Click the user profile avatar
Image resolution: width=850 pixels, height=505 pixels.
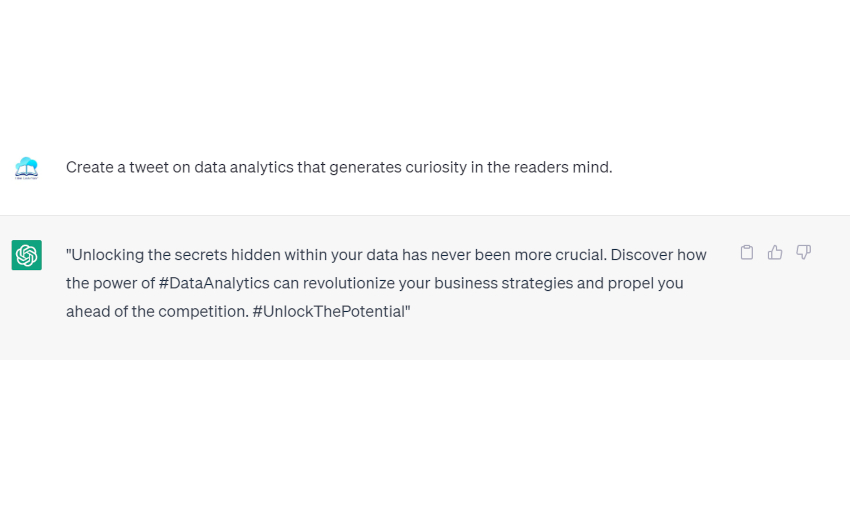coord(26,167)
